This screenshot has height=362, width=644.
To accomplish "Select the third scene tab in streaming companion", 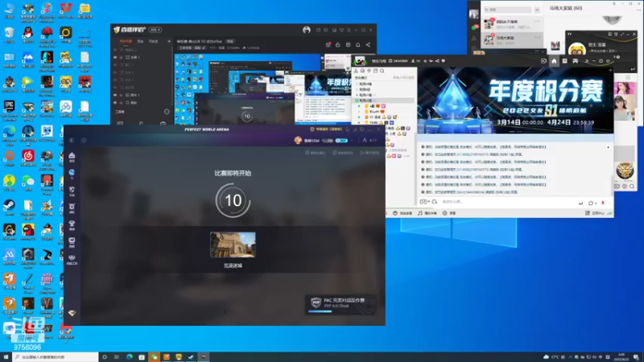I will 153,41.
